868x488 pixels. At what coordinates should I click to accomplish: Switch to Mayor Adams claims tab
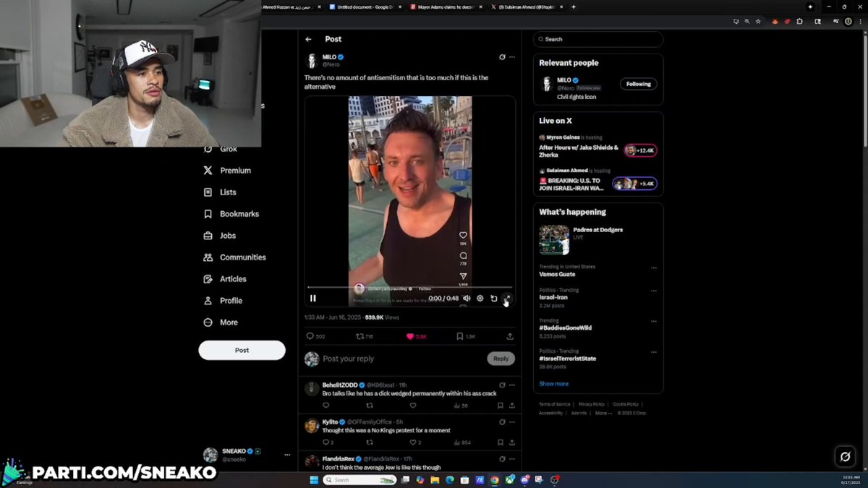point(445,7)
